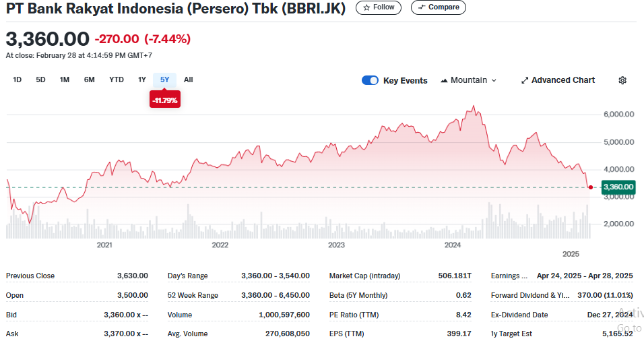Click the Day's Range label
Viewport: 644px width, 345px height.
[x=188, y=276]
